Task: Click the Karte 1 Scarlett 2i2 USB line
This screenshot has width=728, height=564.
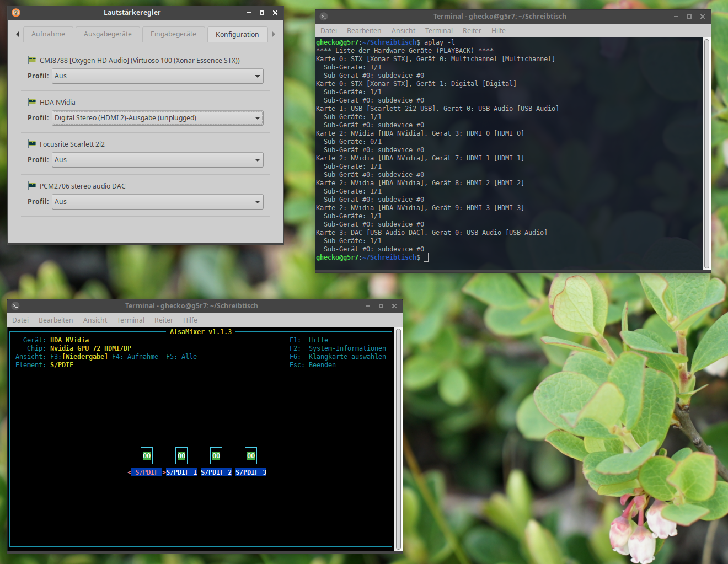Action: [x=437, y=109]
